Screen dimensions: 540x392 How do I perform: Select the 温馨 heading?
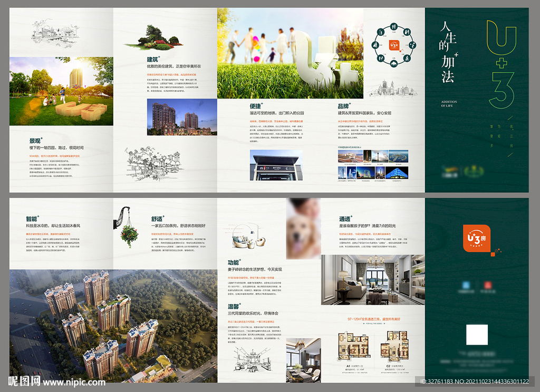point(234,306)
